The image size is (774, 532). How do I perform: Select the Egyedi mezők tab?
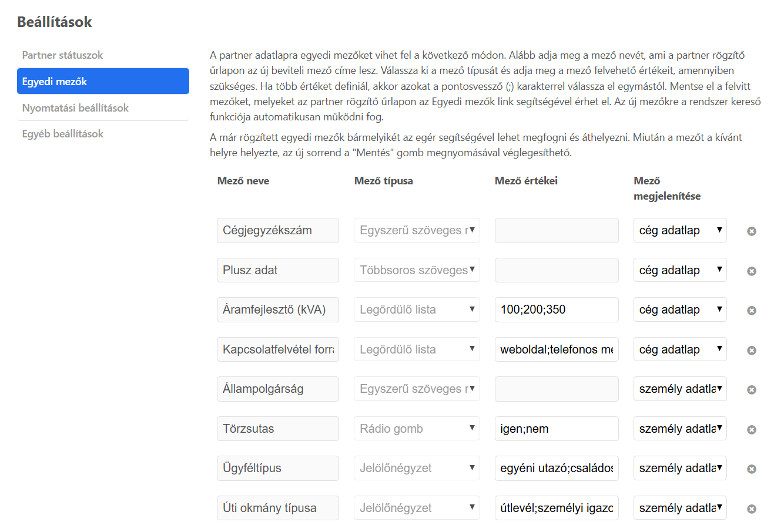point(103,82)
